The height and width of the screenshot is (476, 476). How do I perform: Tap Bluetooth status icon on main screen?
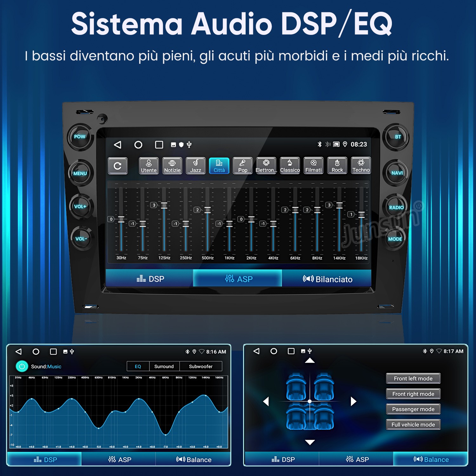coord(320,144)
